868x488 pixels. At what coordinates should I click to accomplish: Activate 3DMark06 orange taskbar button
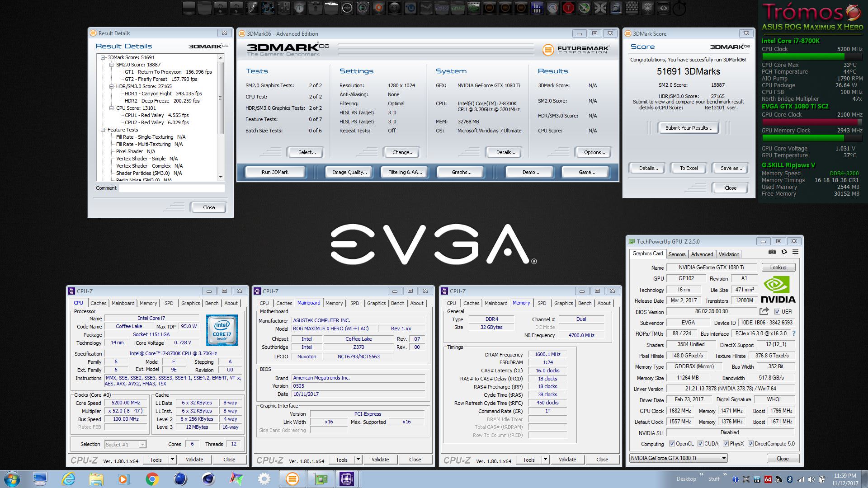point(292,479)
